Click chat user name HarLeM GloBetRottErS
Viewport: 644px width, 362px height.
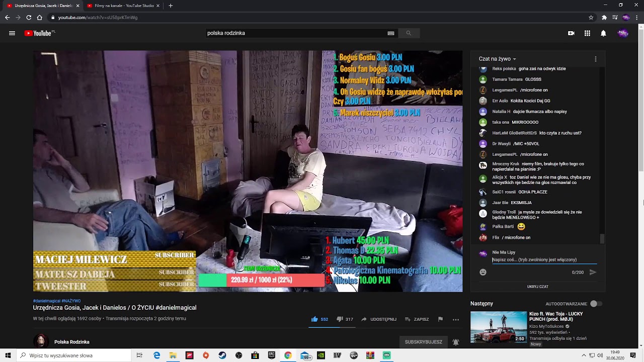pyautogui.click(x=514, y=133)
